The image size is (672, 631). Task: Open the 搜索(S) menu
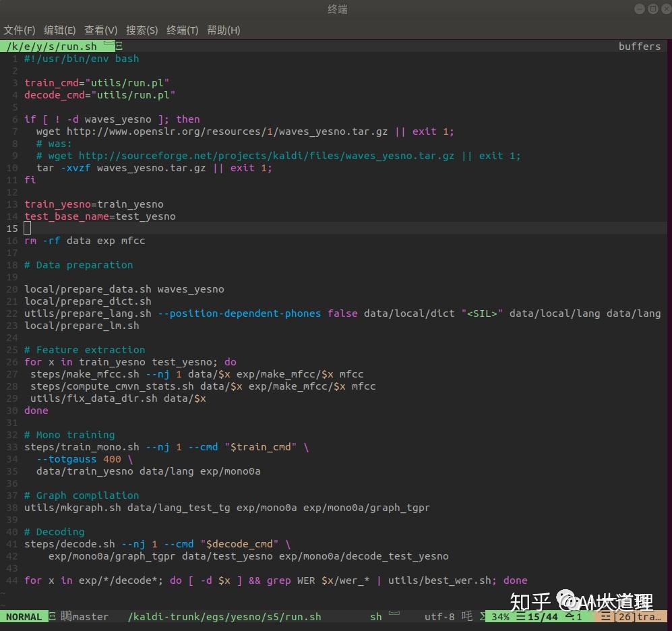(x=142, y=30)
